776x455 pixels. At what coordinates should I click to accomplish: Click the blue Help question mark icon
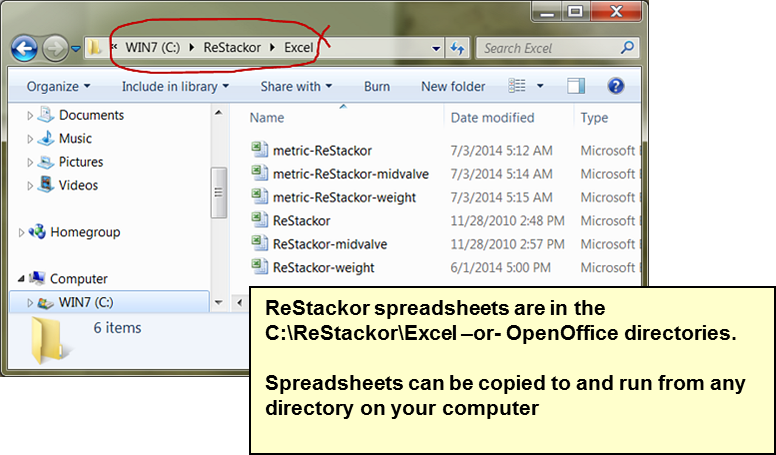[x=615, y=86]
